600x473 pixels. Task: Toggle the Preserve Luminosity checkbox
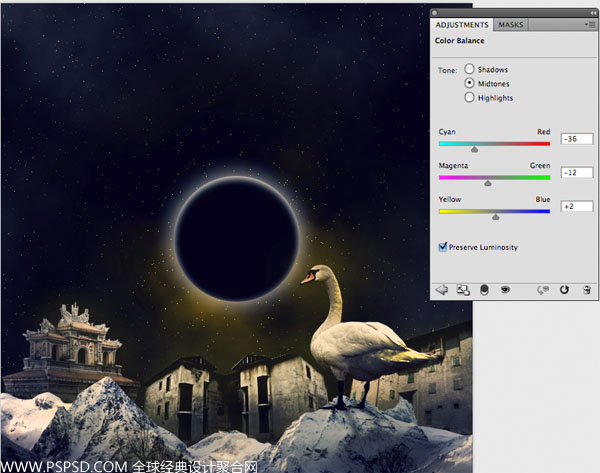[443, 247]
